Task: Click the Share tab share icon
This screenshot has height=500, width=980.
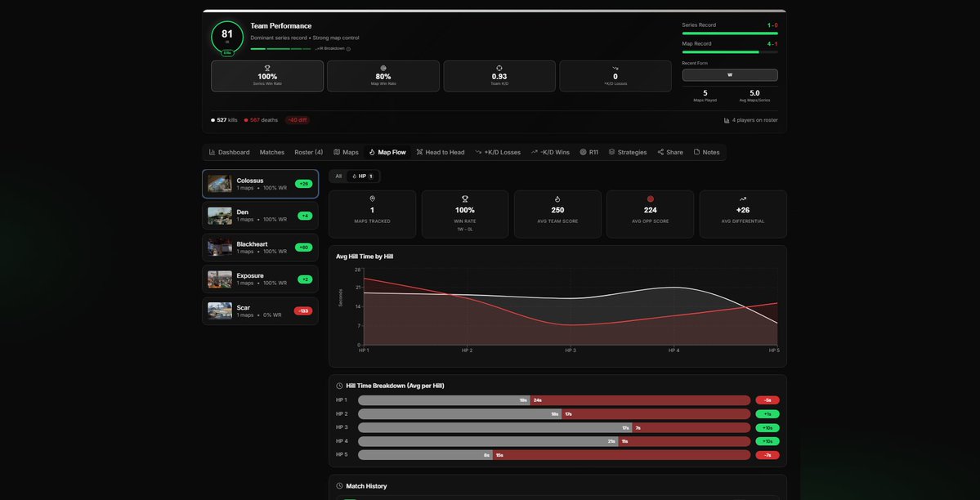Action: (660, 152)
